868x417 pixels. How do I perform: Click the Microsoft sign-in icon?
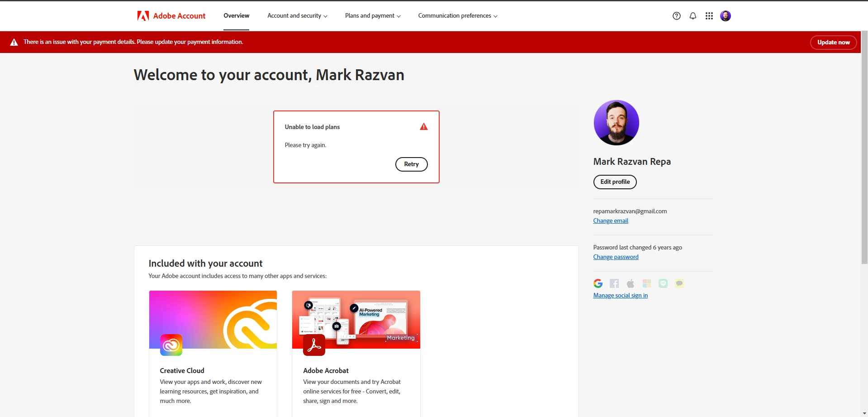(647, 283)
